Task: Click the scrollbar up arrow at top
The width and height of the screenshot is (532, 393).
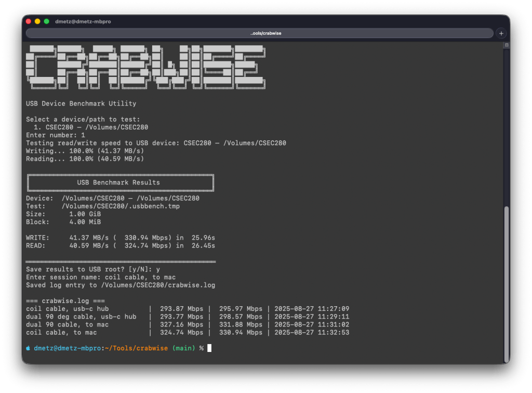Action: tap(507, 45)
